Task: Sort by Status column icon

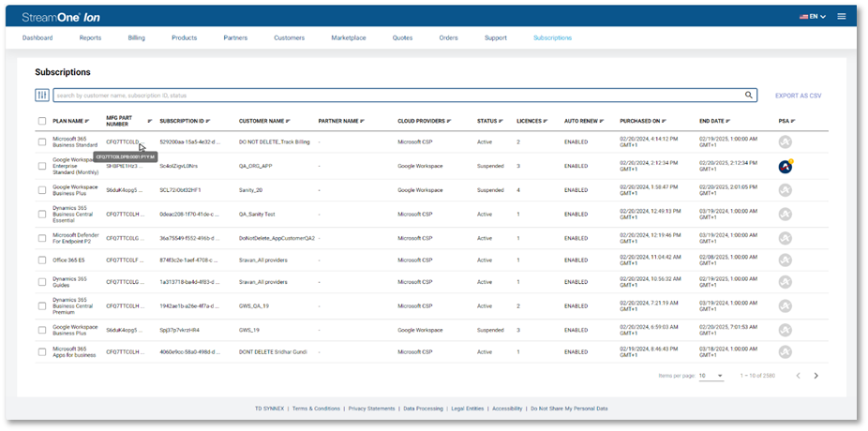Action: [501, 121]
